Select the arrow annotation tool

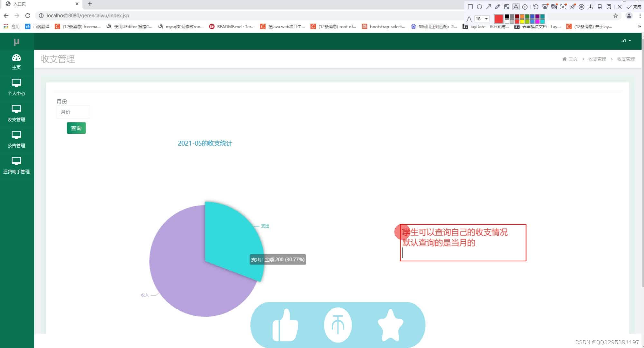488,7
